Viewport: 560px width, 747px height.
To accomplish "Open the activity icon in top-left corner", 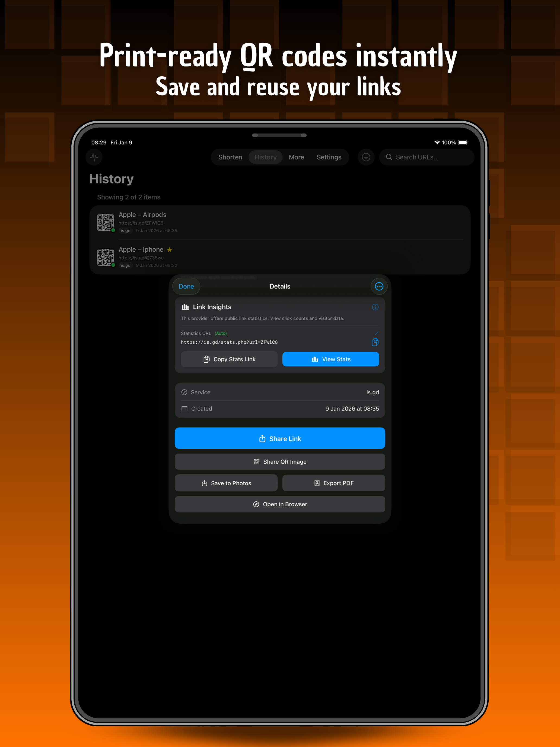I will point(94,157).
